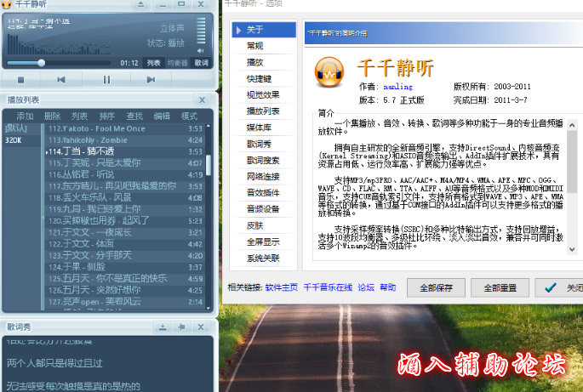
Task: Skip to the previous track
Action: pyautogui.click(x=60, y=79)
